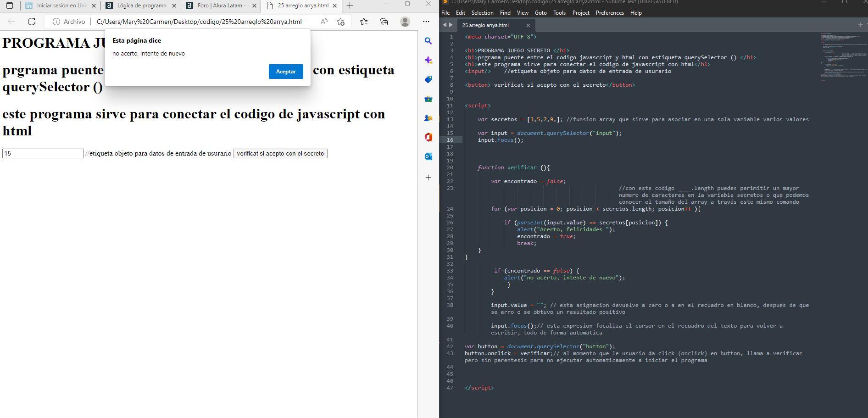Open the Outlook sidebar icon
The width and height of the screenshot is (868, 418).
[x=428, y=156]
